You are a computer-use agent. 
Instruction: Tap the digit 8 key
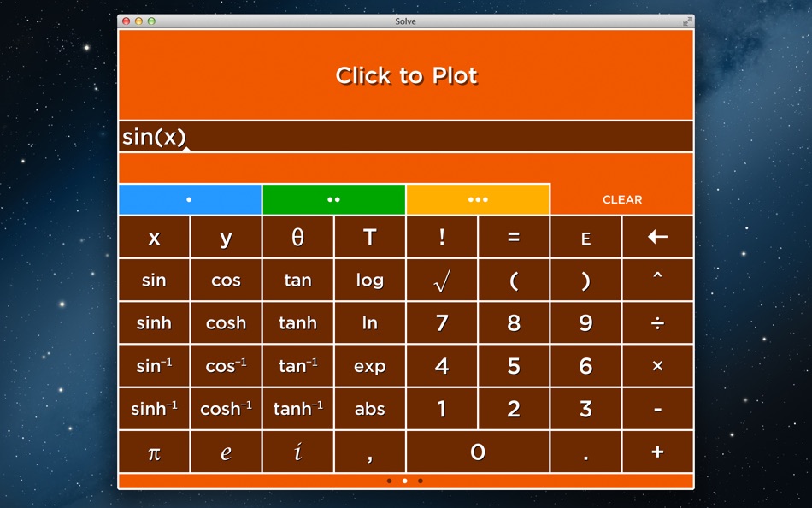514,323
